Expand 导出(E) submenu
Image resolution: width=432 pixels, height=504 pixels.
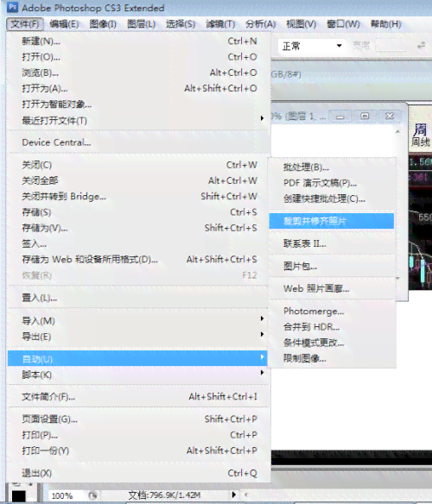tap(138, 337)
